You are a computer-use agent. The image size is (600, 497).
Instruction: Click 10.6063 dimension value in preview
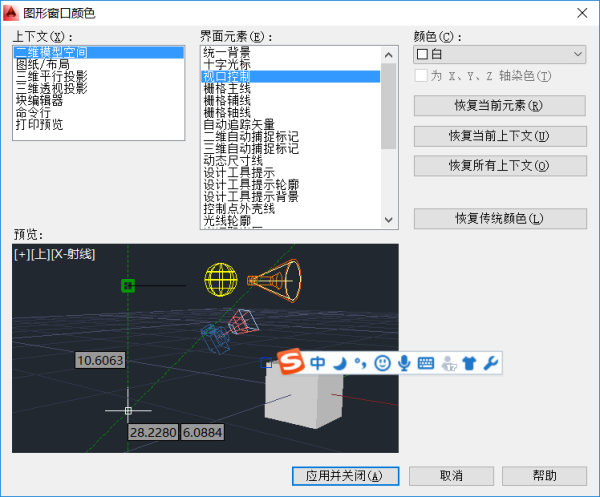pos(100,360)
